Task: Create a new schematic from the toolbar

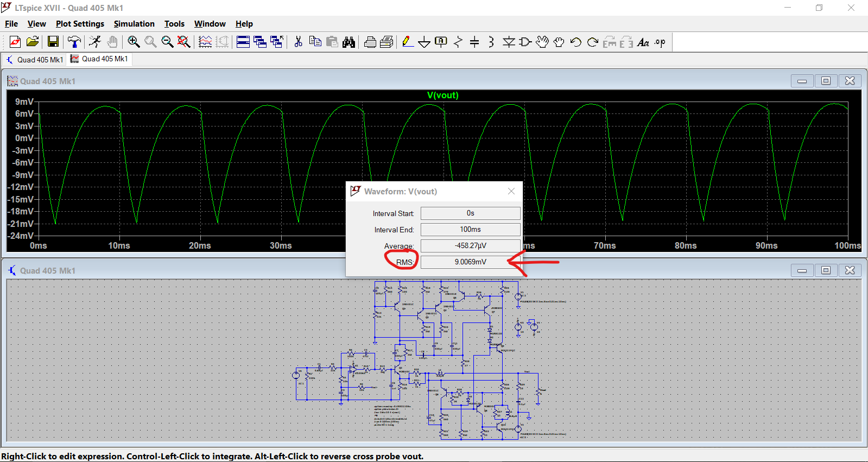Action: (x=15, y=42)
